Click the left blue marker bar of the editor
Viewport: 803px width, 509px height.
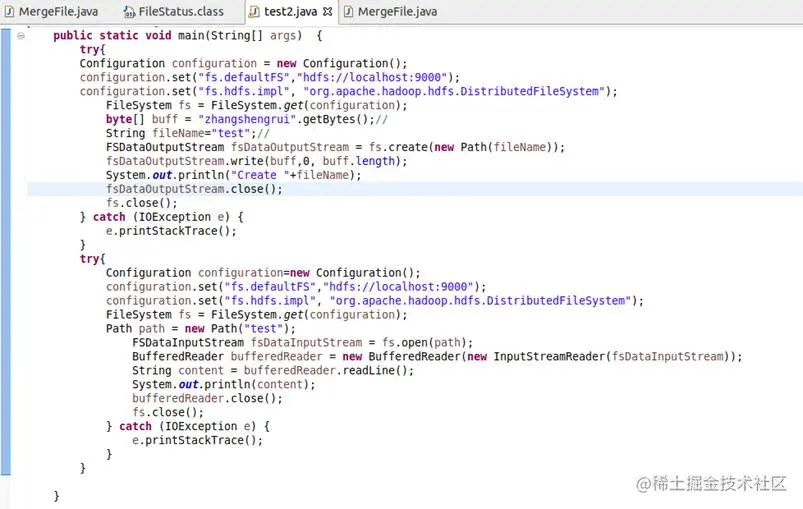[5, 252]
